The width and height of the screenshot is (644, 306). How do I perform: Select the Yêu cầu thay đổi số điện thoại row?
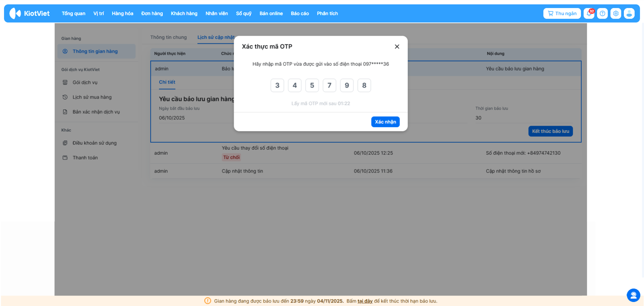(366, 153)
